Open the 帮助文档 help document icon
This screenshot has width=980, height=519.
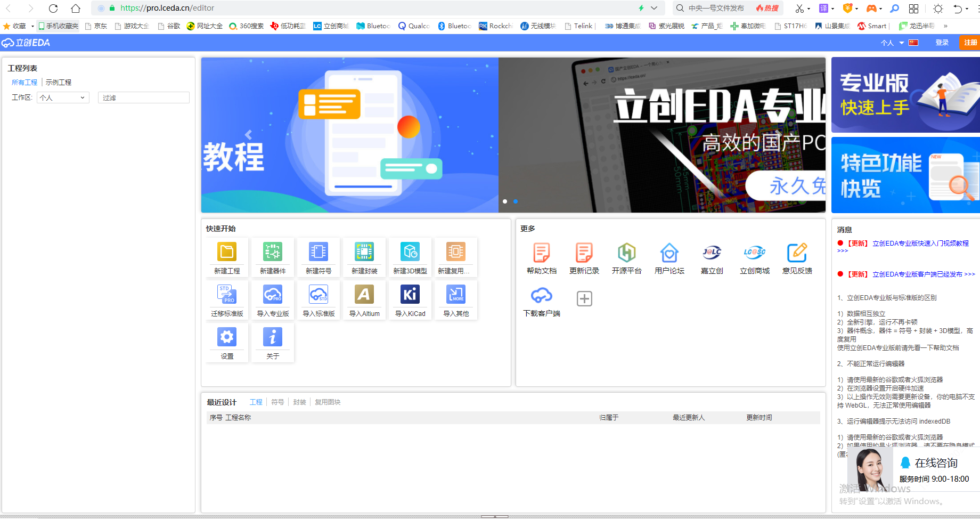542,253
